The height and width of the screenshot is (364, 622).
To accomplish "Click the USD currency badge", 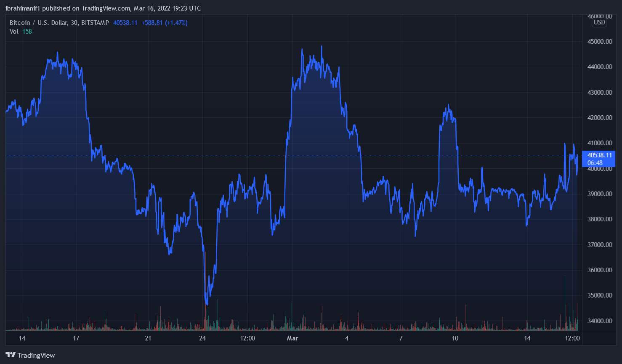I will 599,22.
